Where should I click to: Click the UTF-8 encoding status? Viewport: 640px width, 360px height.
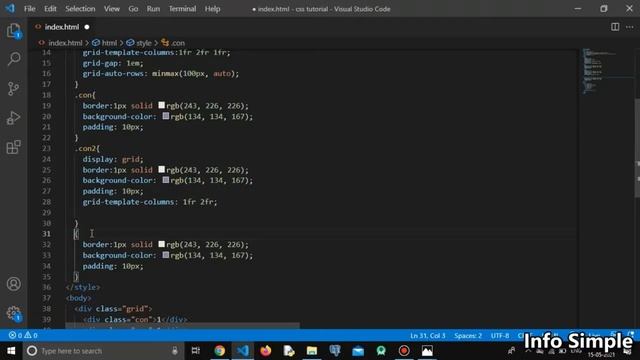pyautogui.click(x=500, y=336)
